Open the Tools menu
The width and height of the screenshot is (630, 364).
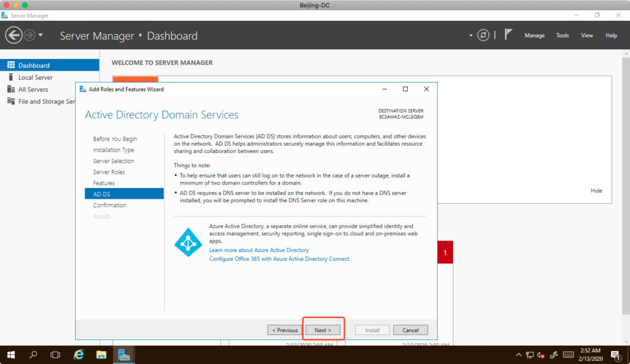point(562,36)
